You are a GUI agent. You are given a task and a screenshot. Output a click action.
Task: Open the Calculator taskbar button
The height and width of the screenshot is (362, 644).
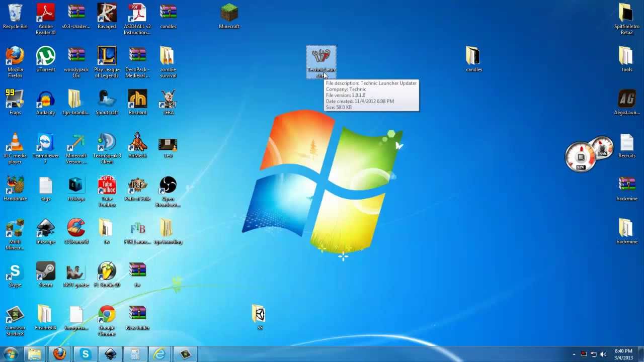(x=135, y=354)
